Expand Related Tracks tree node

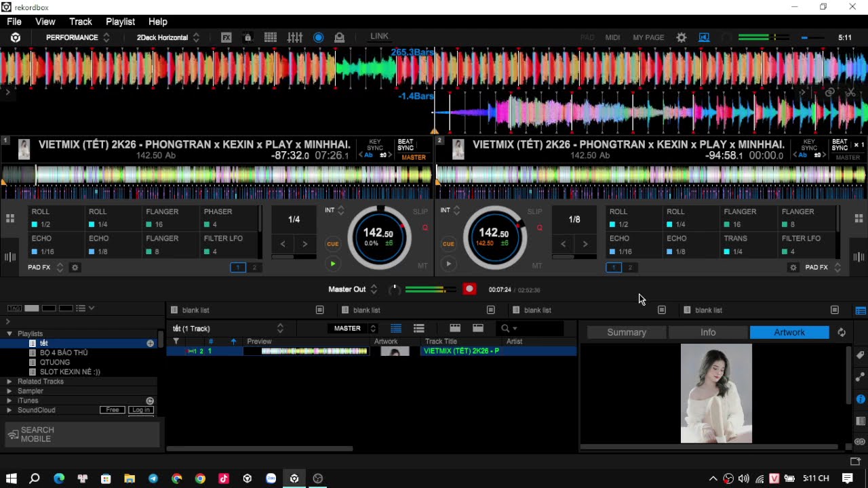click(9, 382)
